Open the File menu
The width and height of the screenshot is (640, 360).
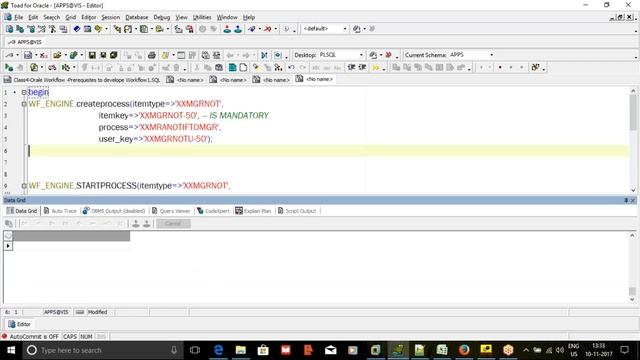pyautogui.click(x=19, y=17)
